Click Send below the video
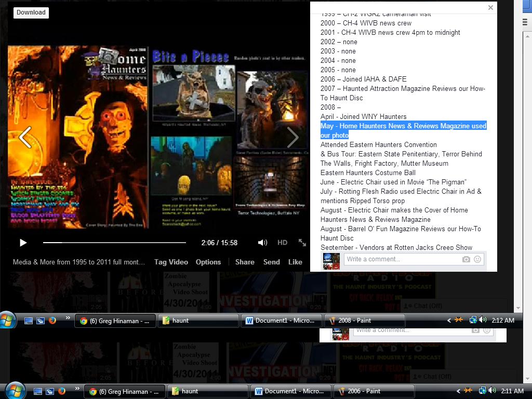Screen dimensions: 532x399 click(x=271, y=262)
